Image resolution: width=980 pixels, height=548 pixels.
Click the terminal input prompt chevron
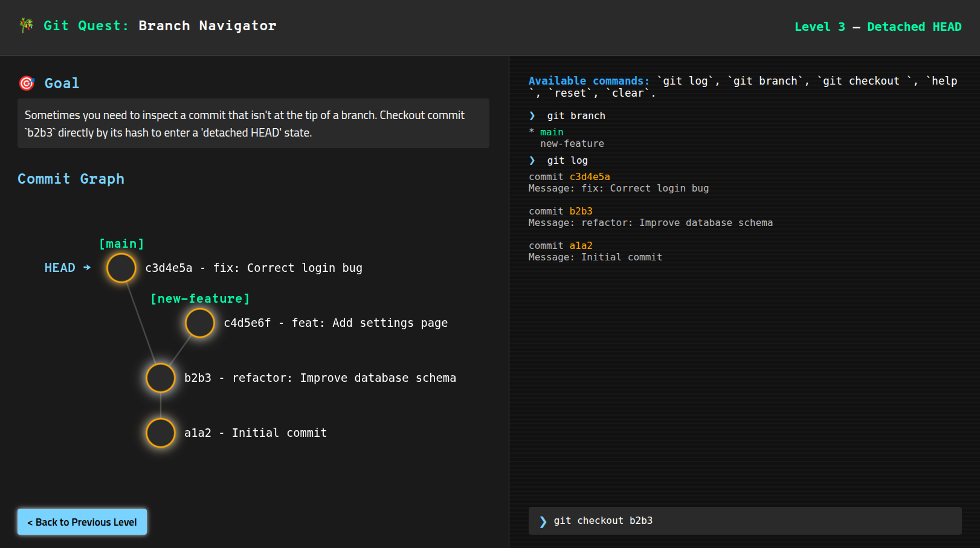(x=543, y=521)
